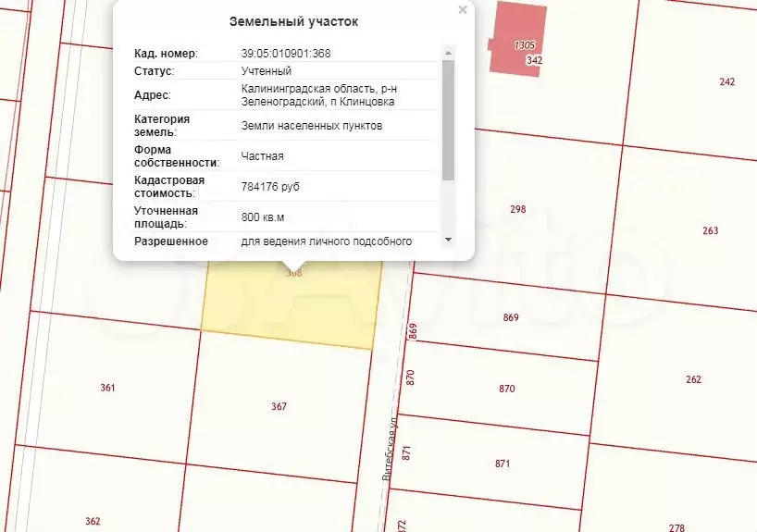The image size is (757, 532).
Task: Click the Кадастровая стоимость field label
Action: [x=169, y=187]
